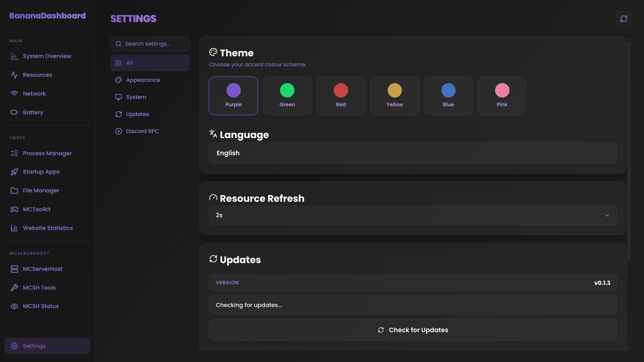This screenshot has height=362, width=644.
Task: Click the Settings gear icon in the sidebar
Action: pos(14,346)
